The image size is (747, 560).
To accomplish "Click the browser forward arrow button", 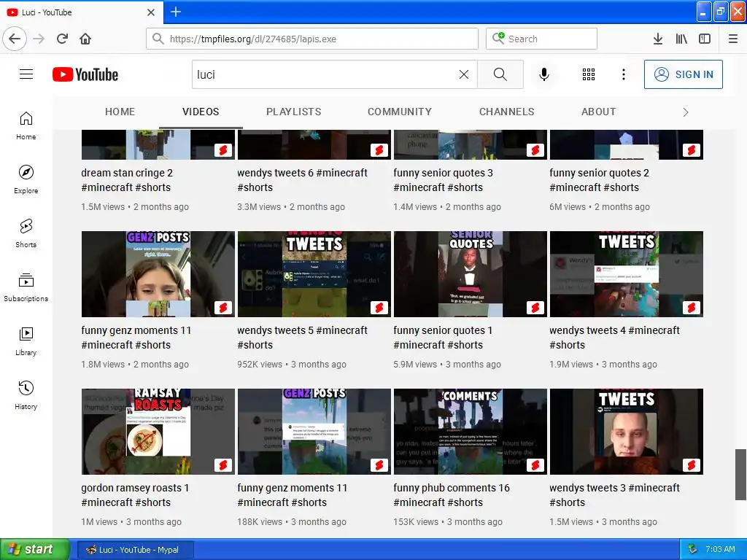I will tap(39, 39).
